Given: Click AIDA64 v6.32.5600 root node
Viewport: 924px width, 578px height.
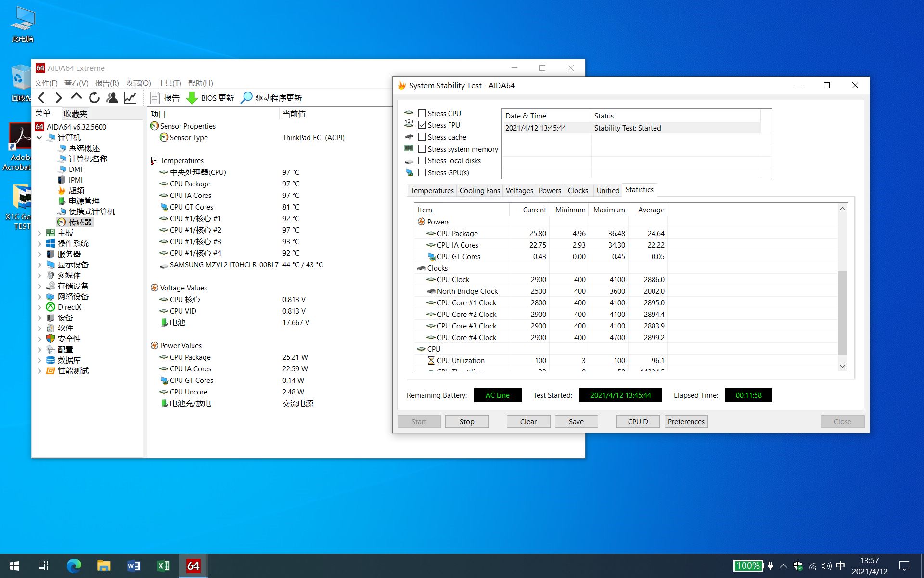Looking at the screenshot, I should pos(71,127).
